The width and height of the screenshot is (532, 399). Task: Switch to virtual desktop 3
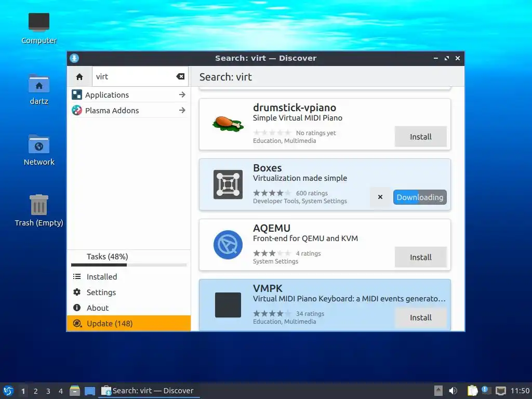tap(48, 391)
